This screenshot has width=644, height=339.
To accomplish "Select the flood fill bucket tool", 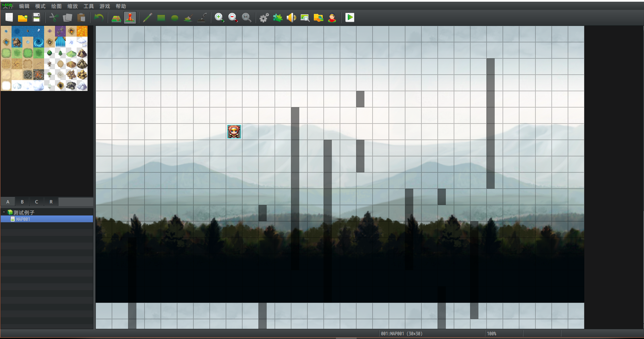I will coord(188,18).
